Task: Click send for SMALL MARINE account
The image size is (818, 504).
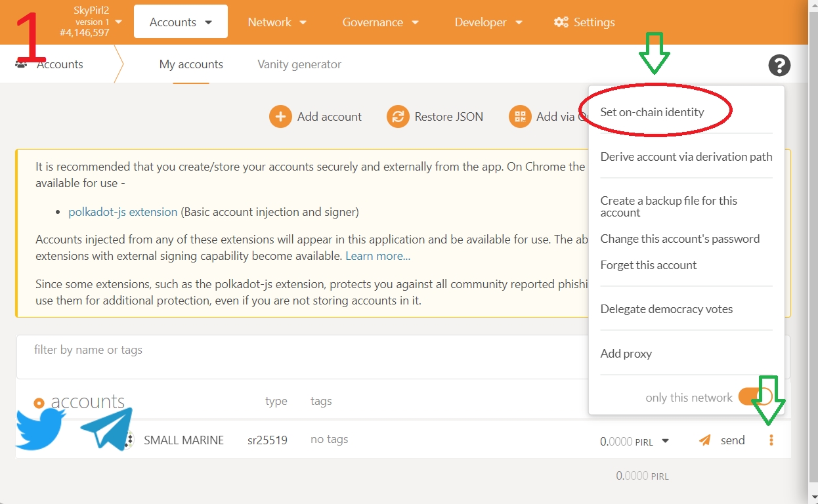Action: (722, 440)
